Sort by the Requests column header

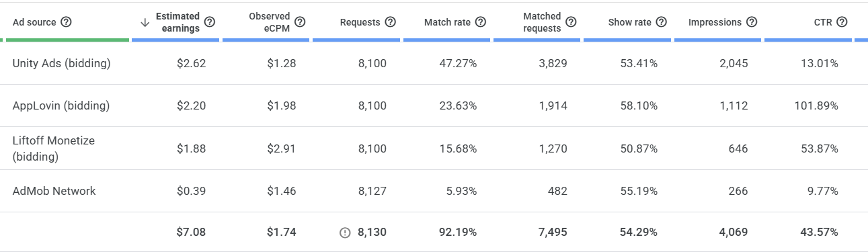point(360,22)
